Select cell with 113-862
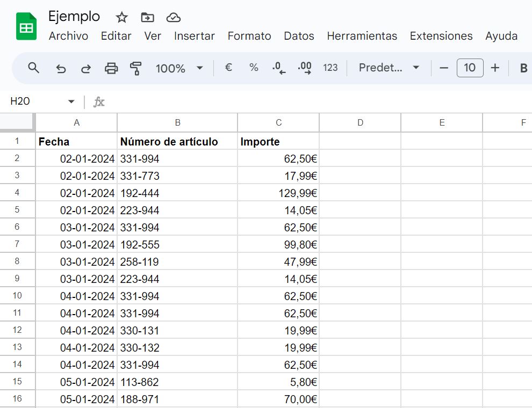532x408 pixels. click(x=177, y=382)
